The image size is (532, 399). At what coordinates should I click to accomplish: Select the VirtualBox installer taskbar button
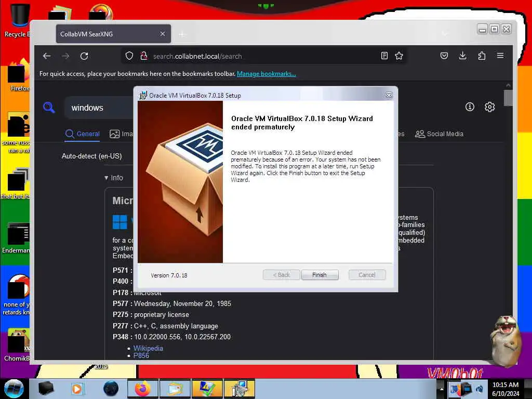click(x=239, y=389)
